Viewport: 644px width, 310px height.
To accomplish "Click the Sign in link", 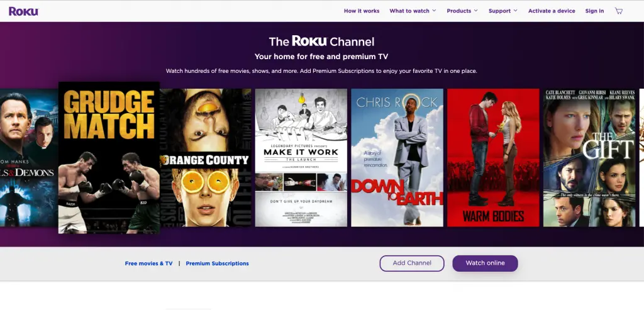I will tap(594, 11).
